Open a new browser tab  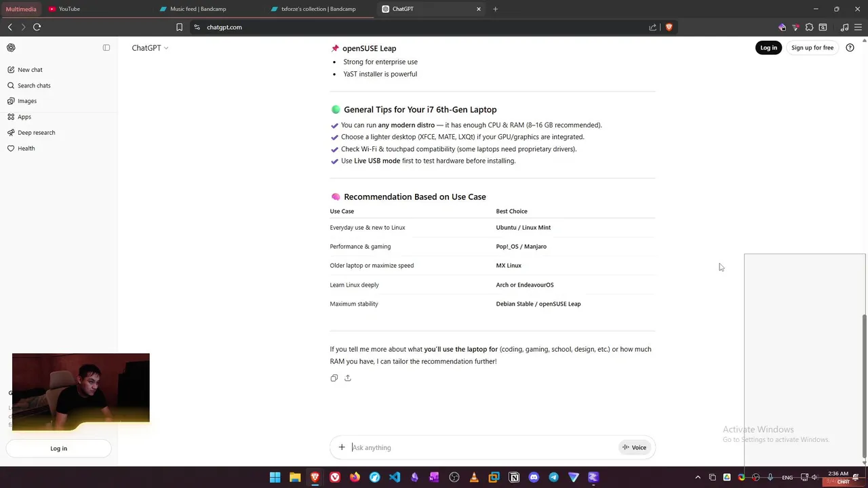pos(495,9)
